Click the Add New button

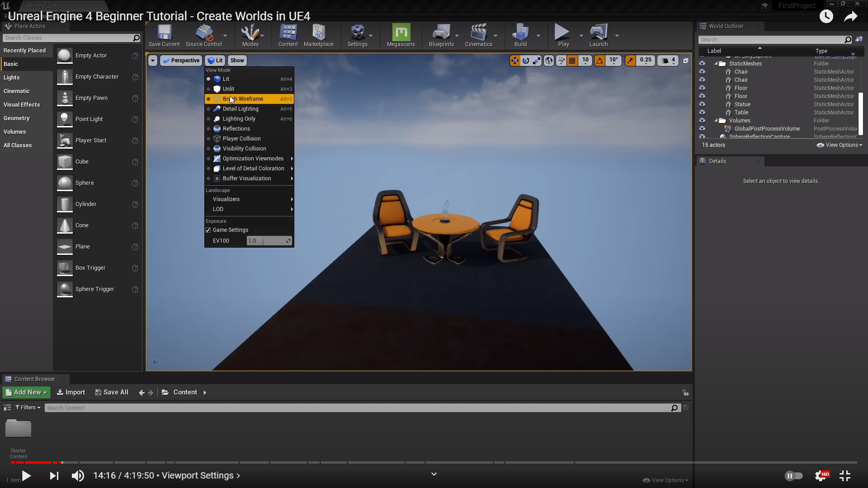[26, 392]
